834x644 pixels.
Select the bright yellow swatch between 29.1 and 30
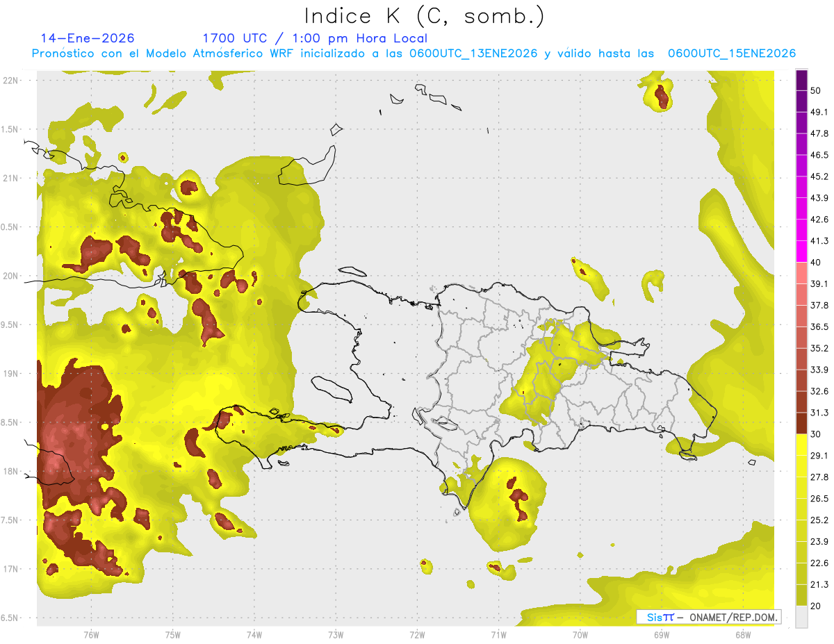801,445
